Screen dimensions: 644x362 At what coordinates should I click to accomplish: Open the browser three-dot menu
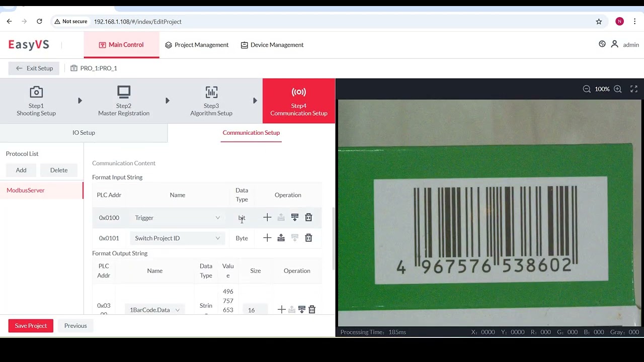click(635, 22)
